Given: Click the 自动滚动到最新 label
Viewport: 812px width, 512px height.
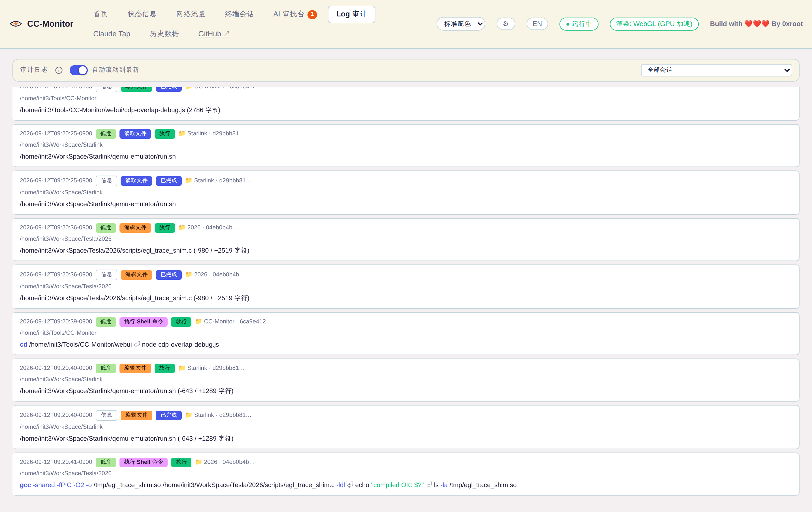Looking at the screenshot, I should 116,70.
